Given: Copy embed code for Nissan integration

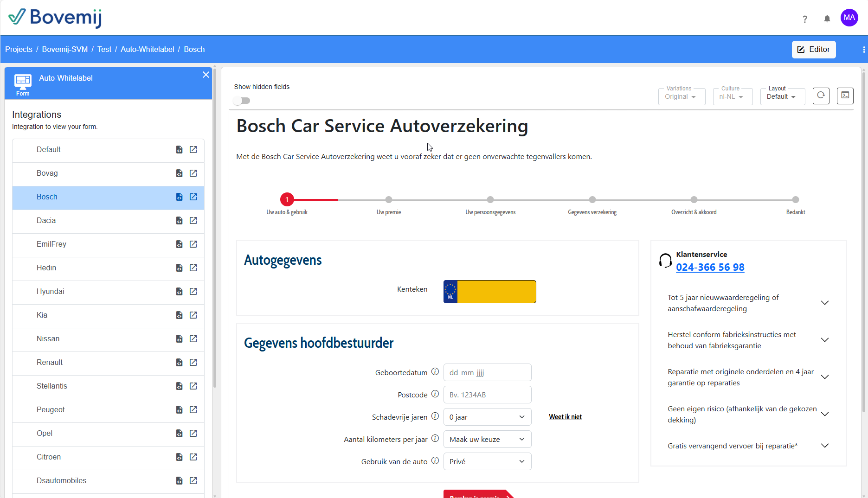Looking at the screenshot, I should (179, 338).
